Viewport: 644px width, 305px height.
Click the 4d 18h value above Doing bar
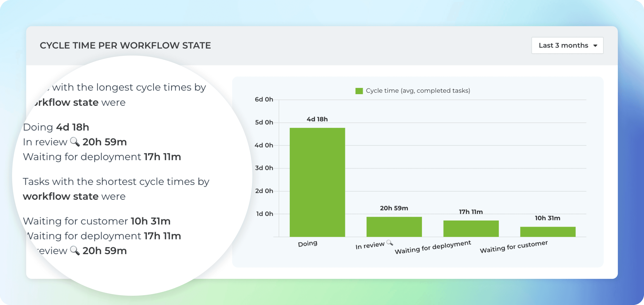point(317,119)
